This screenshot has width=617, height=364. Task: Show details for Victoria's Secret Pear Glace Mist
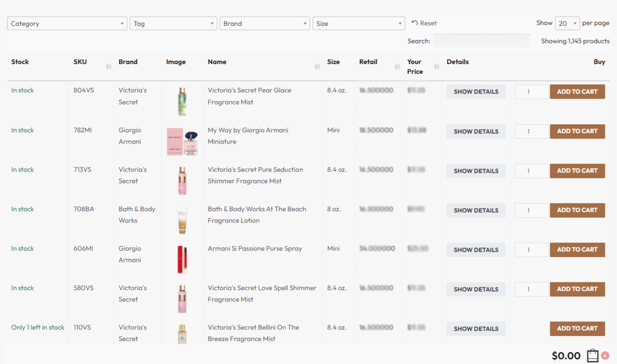pos(476,91)
